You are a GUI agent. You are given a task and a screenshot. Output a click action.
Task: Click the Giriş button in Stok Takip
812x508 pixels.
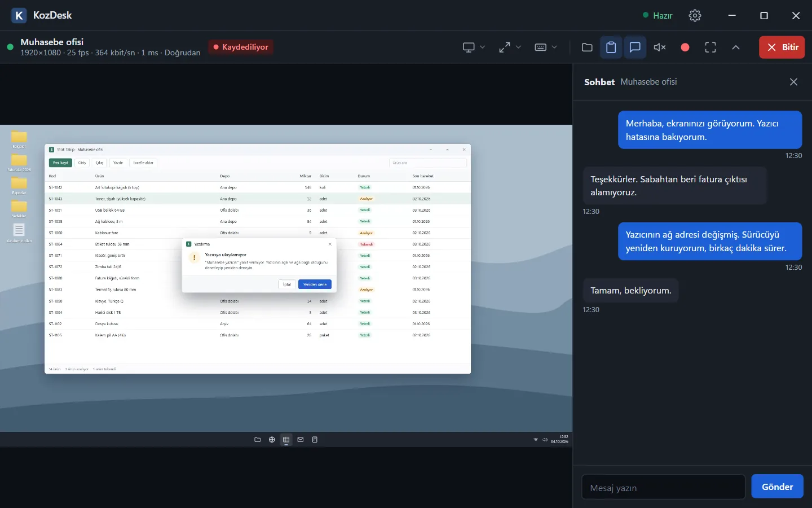(x=82, y=163)
